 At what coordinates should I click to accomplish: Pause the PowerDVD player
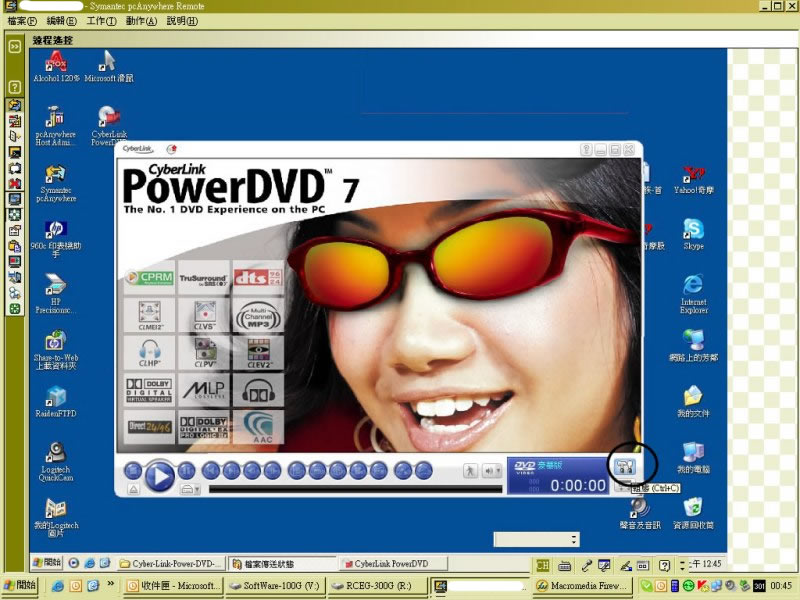coord(186,470)
